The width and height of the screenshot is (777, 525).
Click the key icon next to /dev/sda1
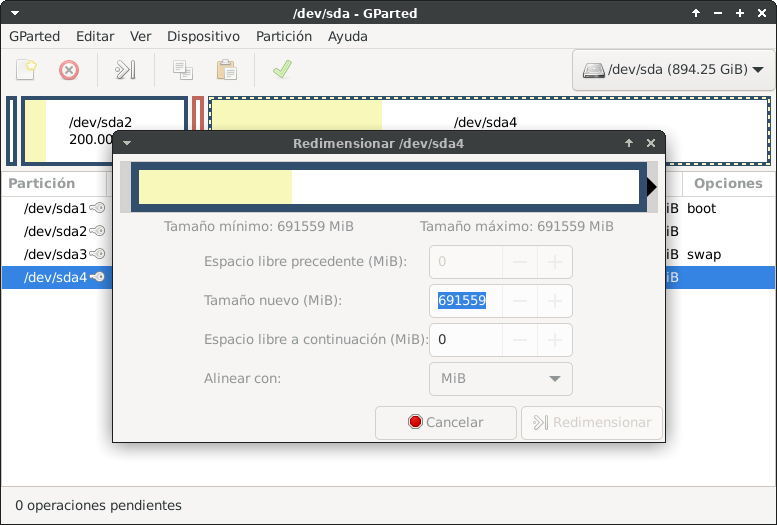pos(97,209)
